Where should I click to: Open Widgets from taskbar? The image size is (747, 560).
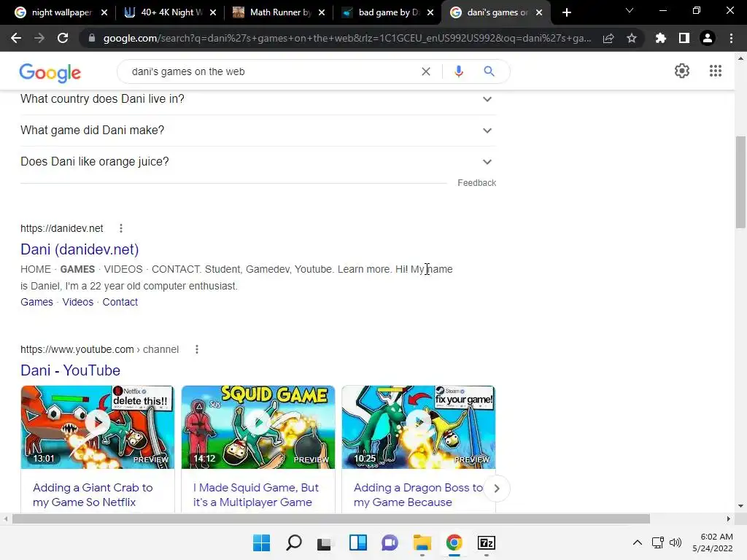point(357,542)
